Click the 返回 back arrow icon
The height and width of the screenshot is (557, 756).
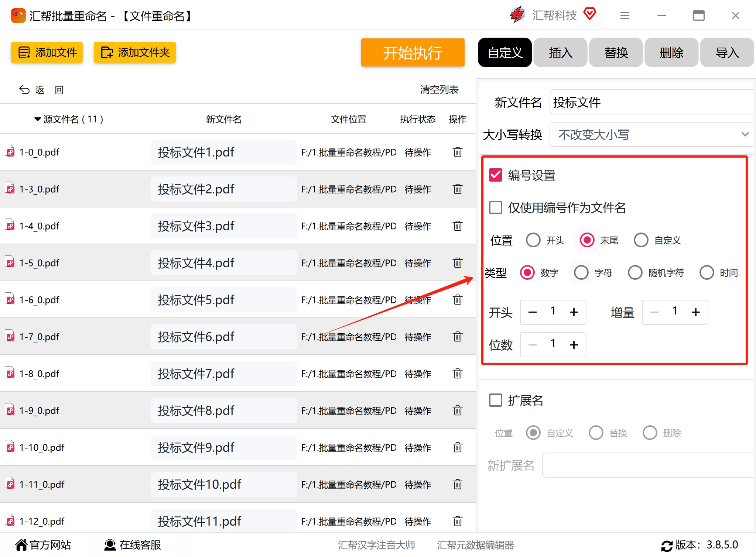tap(24, 90)
